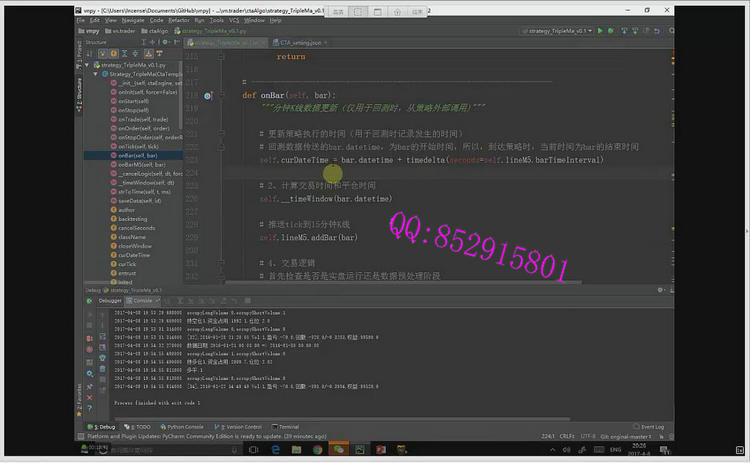Screen dimensions: 750x463
Task: Open the Version Control tool window
Action: (241, 426)
